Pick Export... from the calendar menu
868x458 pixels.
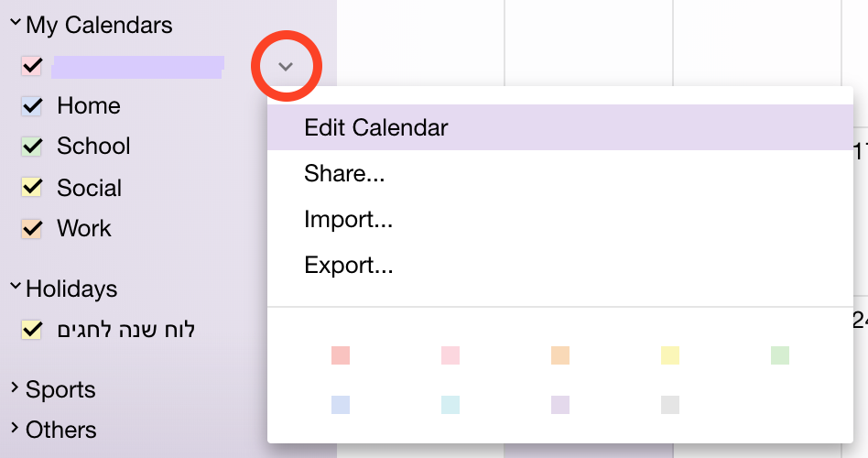pos(349,266)
